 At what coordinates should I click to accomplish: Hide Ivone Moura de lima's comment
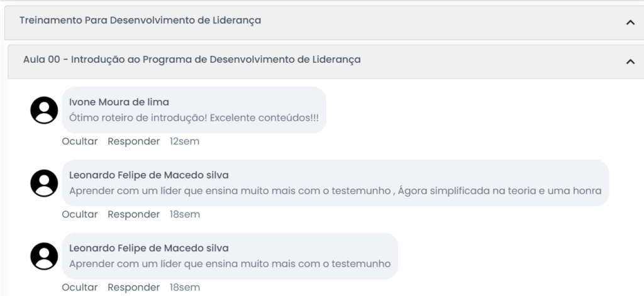point(80,141)
